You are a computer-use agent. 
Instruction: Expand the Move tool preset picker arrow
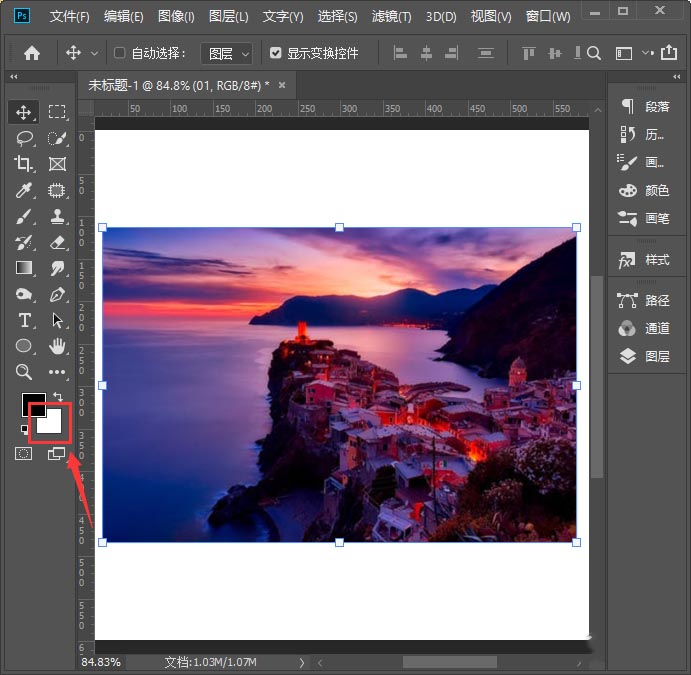(95, 53)
